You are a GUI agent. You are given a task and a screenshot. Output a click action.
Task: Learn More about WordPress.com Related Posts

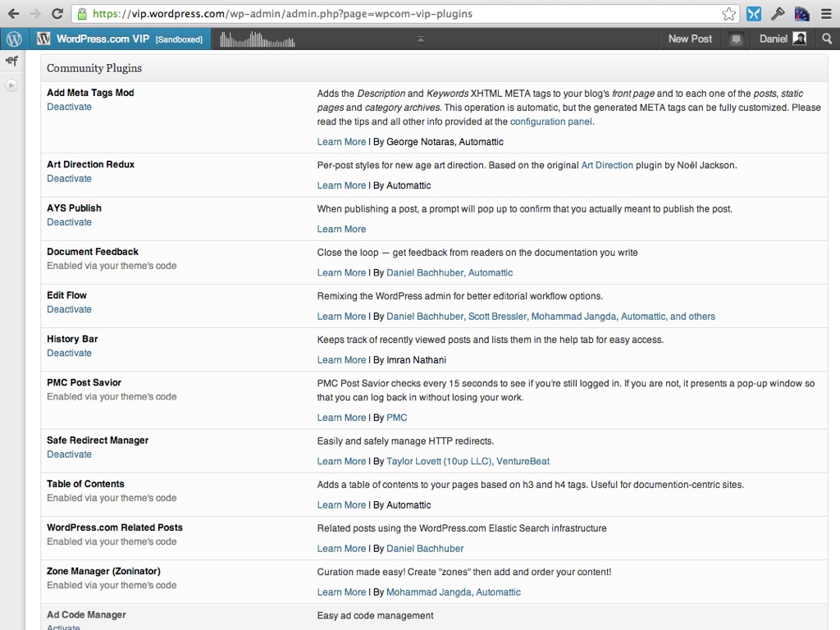pyautogui.click(x=341, y=549)
